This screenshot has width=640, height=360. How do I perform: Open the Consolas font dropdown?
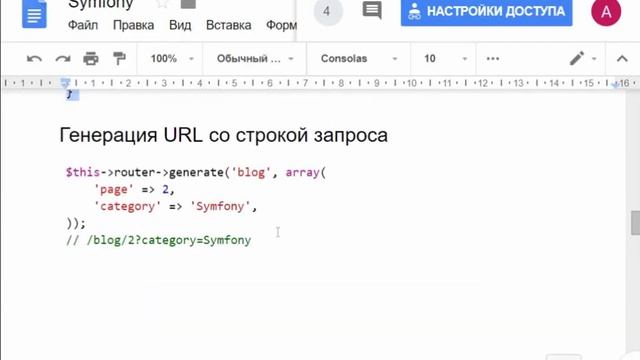(x=359, y=59)
